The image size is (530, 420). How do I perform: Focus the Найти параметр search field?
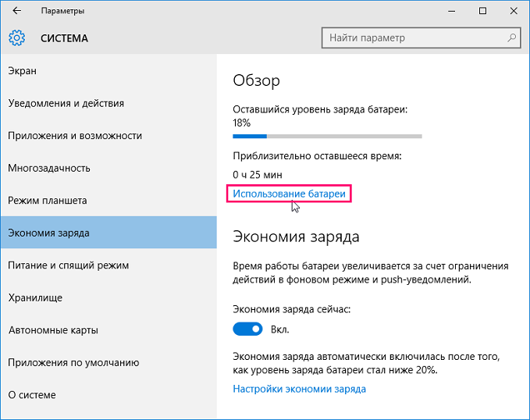pyautogui.click(x=414, y=37)
